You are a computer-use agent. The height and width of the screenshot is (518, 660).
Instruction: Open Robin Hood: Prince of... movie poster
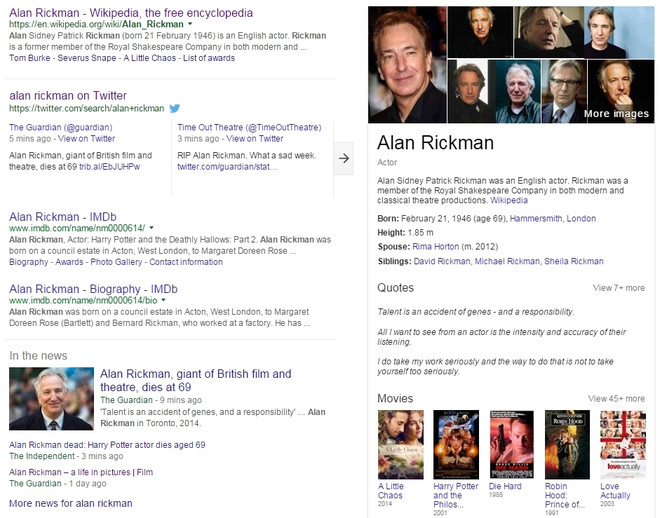(567, 445)
